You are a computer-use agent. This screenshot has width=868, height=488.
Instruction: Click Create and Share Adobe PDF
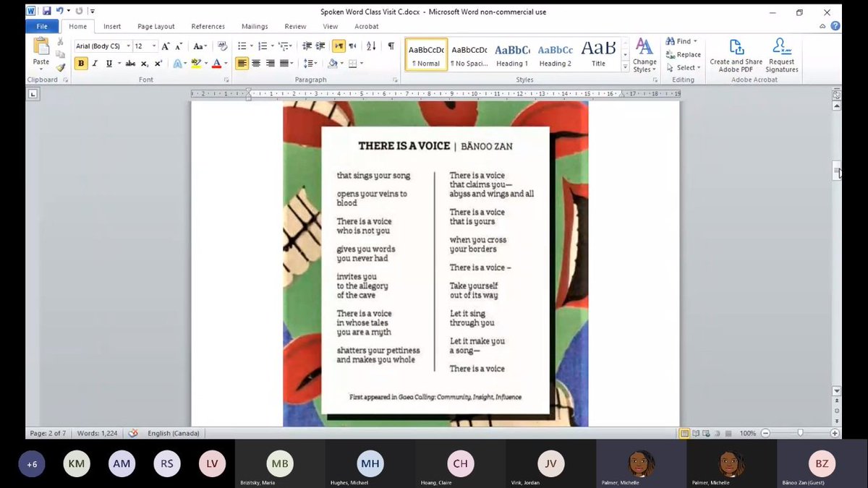(x=736, y=56)
